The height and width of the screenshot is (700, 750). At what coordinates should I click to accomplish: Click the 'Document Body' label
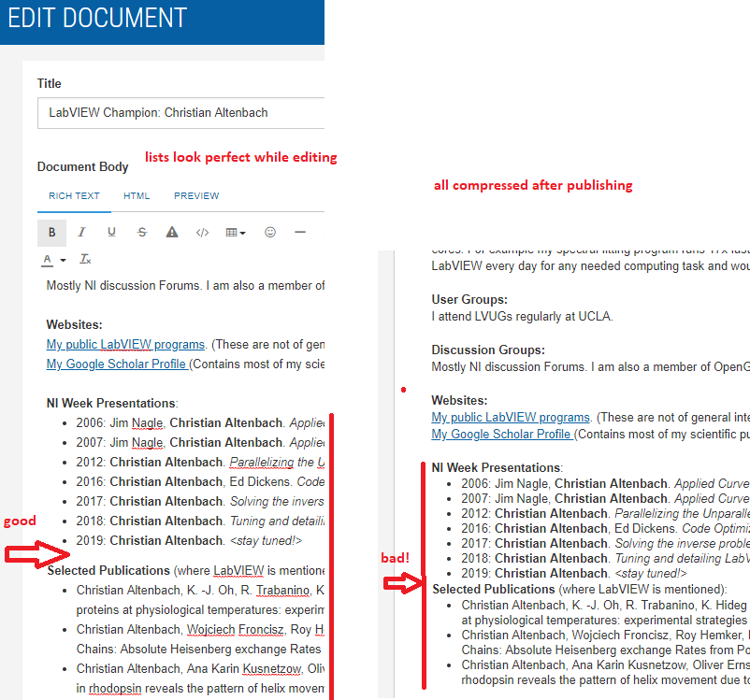point(82,167)
